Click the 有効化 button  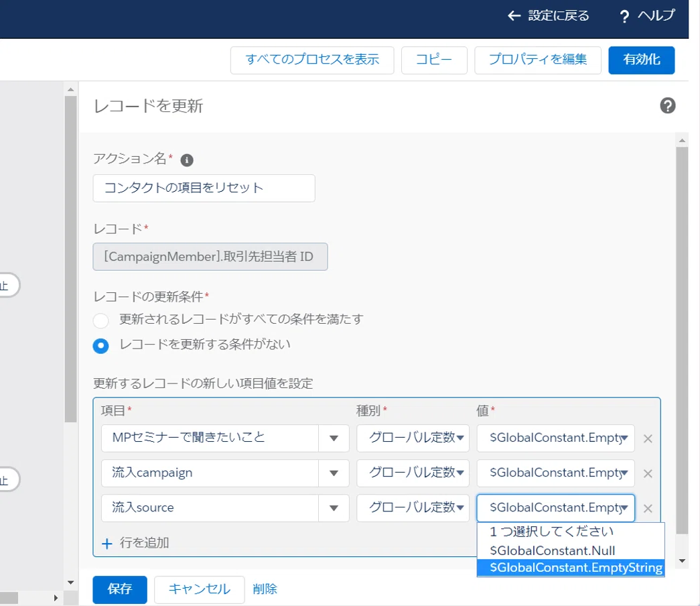(642, 60)
